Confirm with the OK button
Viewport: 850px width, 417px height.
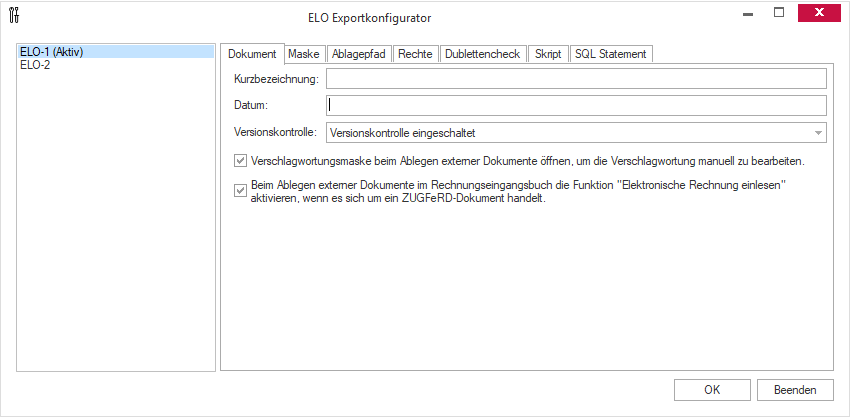click(x=712, y=390)
